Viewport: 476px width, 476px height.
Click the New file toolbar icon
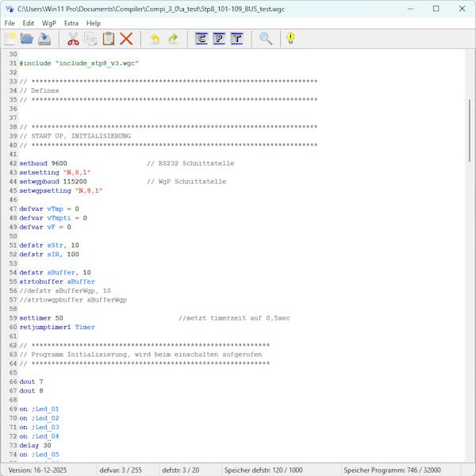(10, 39)
